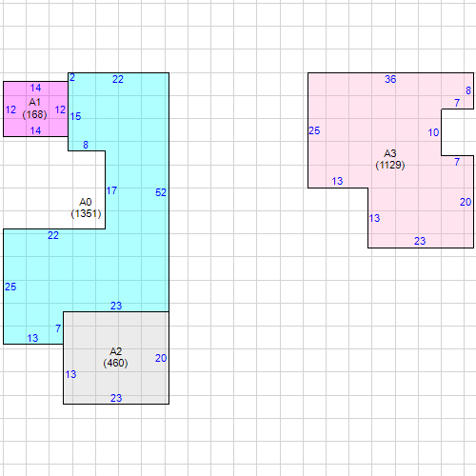
Task: Click the 7 dimension label in A0
Action: [x=58, y=328]
